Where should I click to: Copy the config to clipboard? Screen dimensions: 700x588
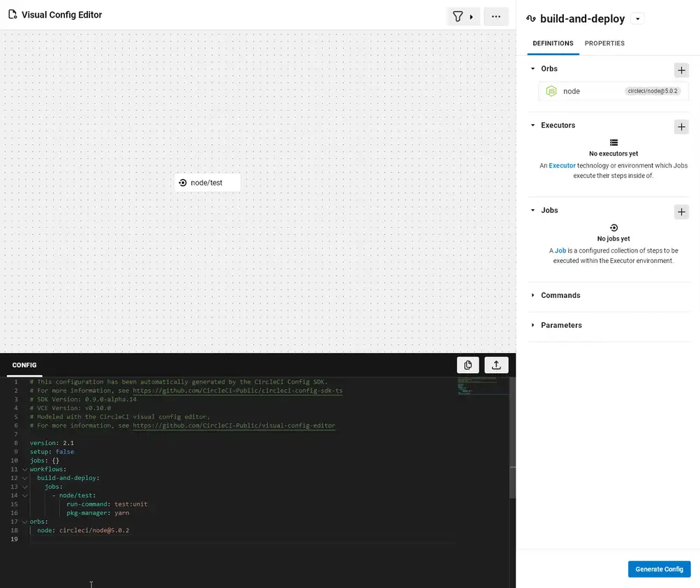[x=468, y=364]
